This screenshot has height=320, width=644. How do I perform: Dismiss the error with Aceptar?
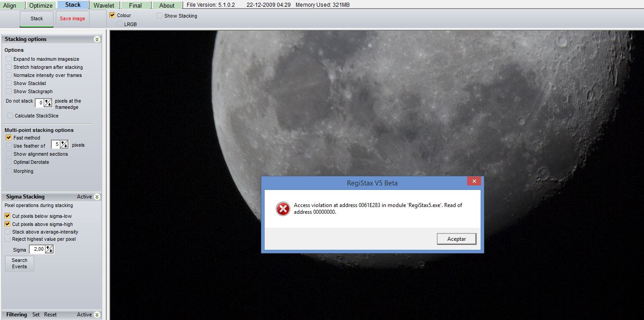pyautogui.click(x=456, y=239)
